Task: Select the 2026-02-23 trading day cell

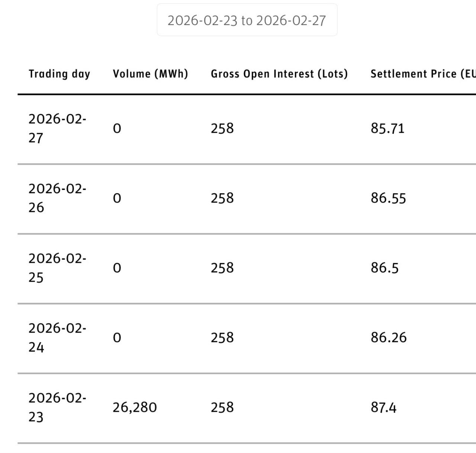Action: tap(57, 407)
